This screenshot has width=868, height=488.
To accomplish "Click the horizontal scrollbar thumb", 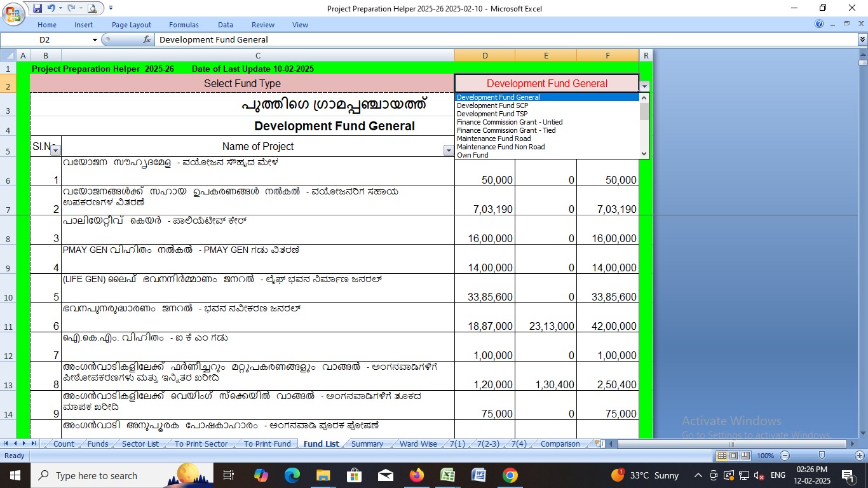I will click(x=731, y=444).
